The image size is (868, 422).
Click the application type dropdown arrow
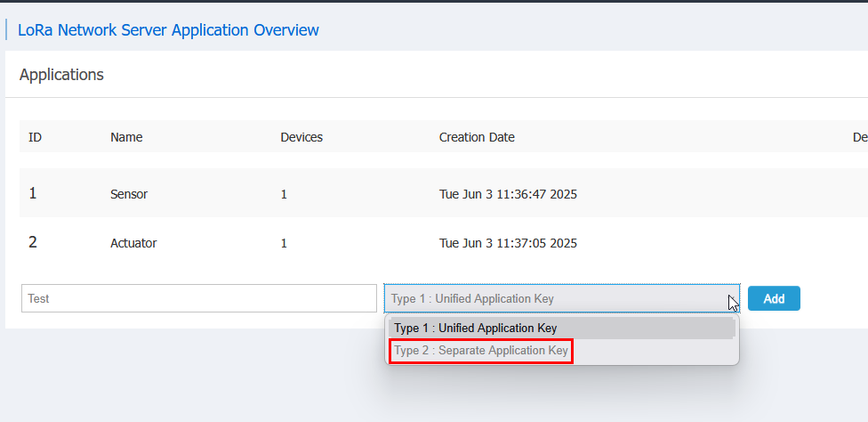click(730, 299)
